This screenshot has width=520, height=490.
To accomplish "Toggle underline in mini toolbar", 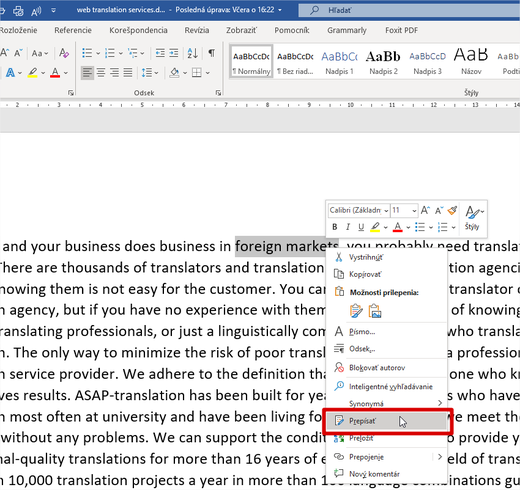I will pos(361,227).
